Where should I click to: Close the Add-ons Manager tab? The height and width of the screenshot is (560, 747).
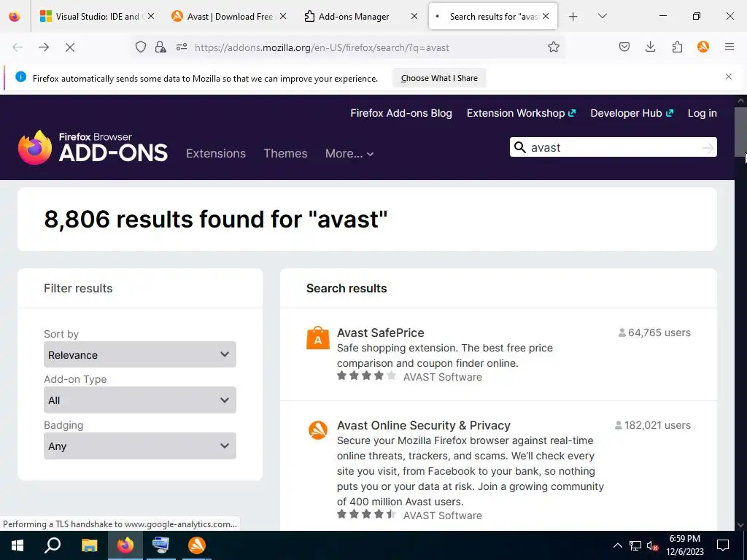click(414, 16)
